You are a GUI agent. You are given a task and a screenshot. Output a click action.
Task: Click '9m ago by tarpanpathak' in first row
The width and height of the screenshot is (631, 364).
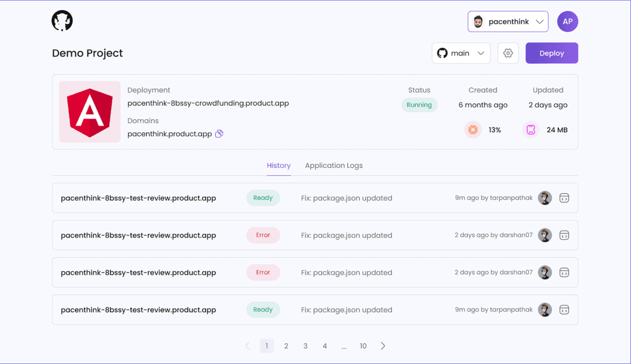(494, 198)
